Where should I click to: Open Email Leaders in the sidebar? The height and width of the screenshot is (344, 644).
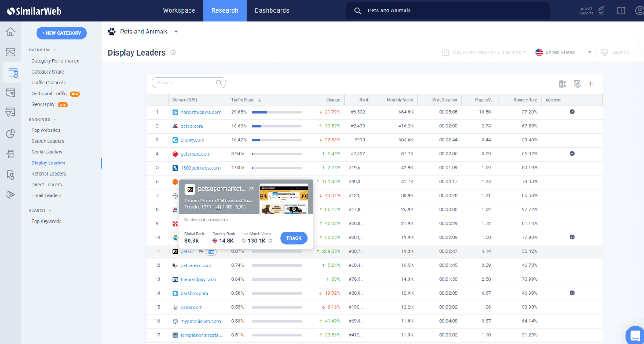[46, 195]
